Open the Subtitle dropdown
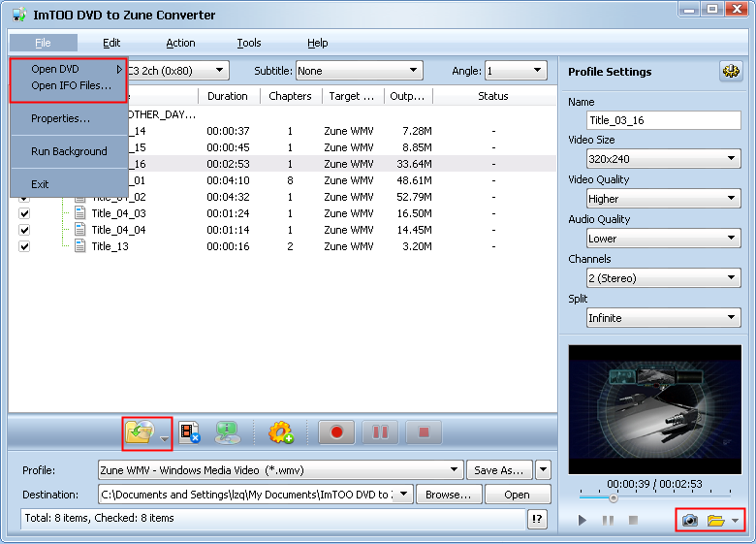 360,71
